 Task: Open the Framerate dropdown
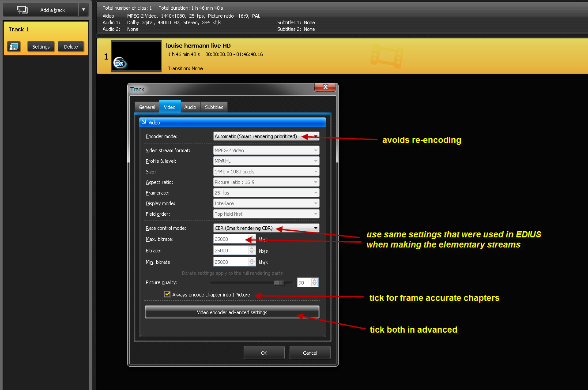(266, 193)
